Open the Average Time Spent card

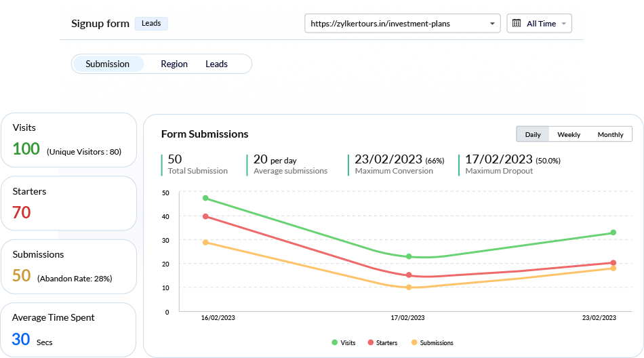(x=68, y=330)
